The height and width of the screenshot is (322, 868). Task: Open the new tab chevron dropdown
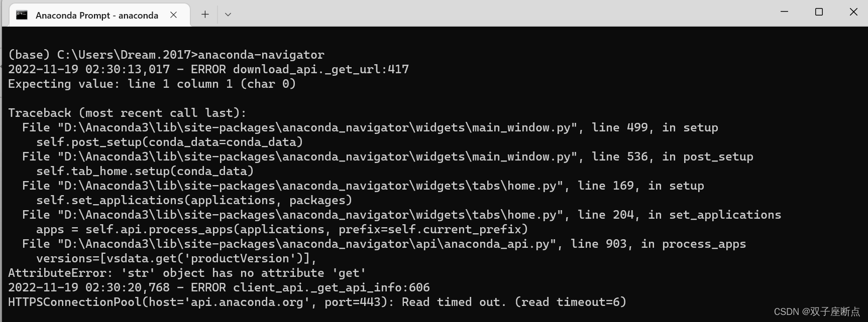228,15
